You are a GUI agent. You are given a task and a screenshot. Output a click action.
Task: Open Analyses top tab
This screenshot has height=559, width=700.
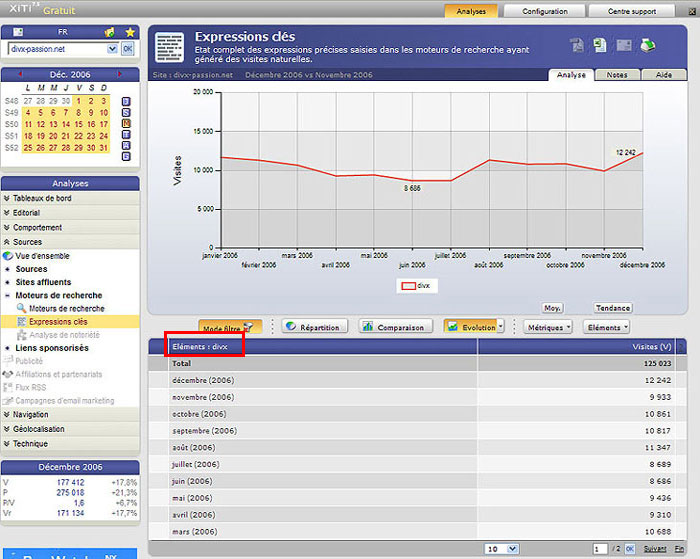click(x=471, y=11)
